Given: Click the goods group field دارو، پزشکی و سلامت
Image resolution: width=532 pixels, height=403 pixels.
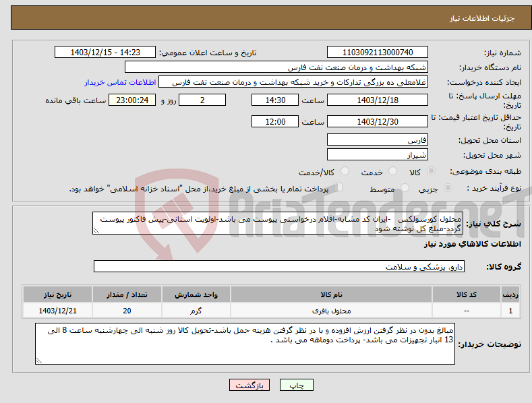Looking at the screenshot, I should tap(279, 267).
